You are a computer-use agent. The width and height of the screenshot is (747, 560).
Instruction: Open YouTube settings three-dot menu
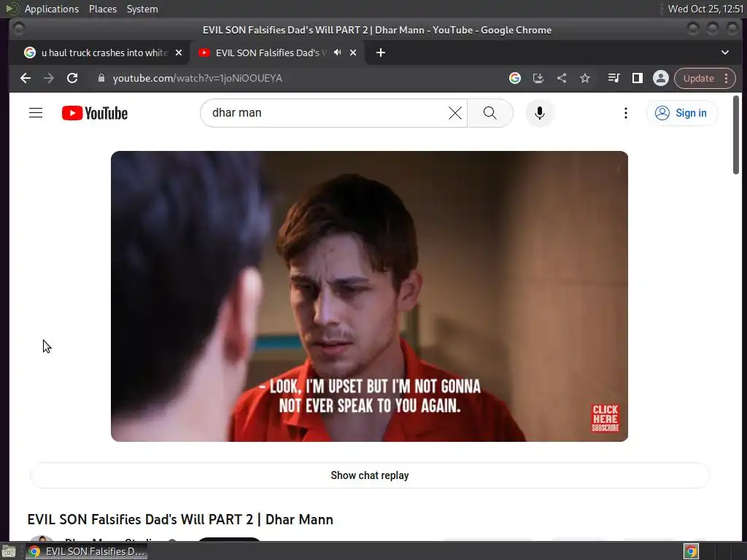[x=625, y=113]
